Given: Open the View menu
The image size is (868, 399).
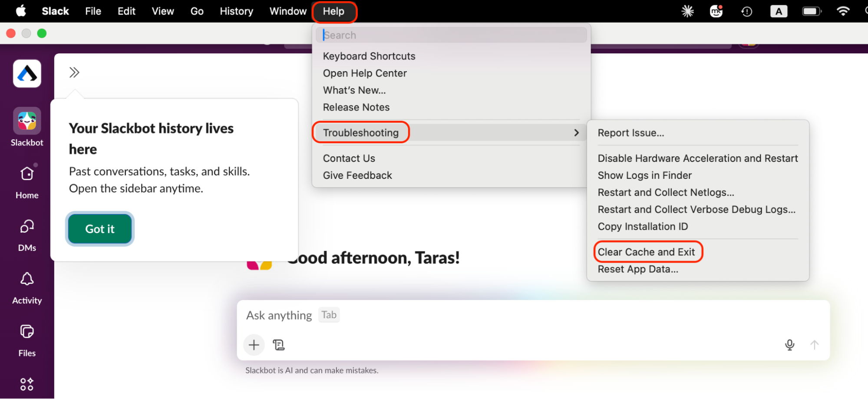Looking at the screenshot, I should 163,11.
